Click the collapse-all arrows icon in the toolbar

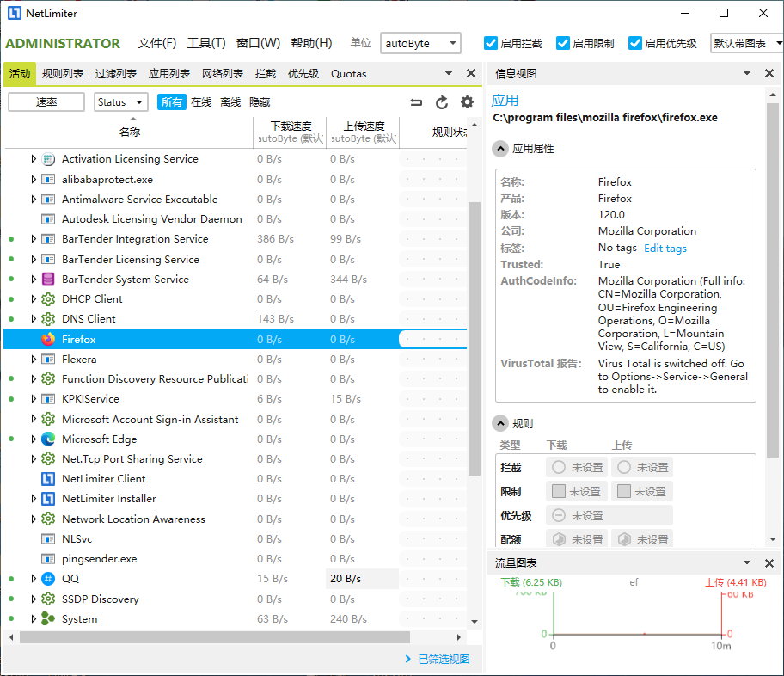pyautogui.click(x=416, y=102)
